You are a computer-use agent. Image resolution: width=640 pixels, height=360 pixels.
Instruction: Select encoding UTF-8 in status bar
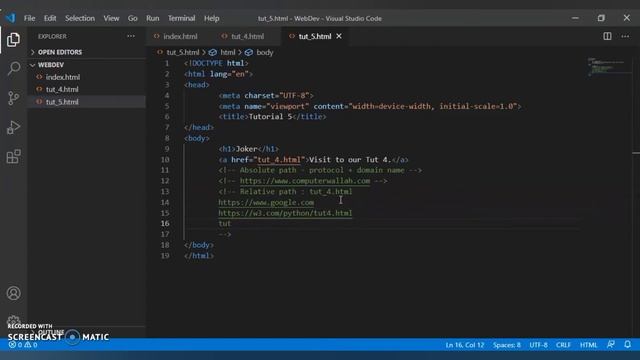click(538, 345)
